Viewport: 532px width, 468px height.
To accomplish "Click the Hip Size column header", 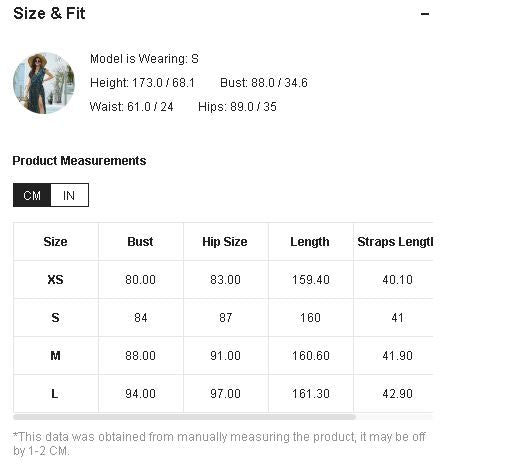I will (225, 242).
